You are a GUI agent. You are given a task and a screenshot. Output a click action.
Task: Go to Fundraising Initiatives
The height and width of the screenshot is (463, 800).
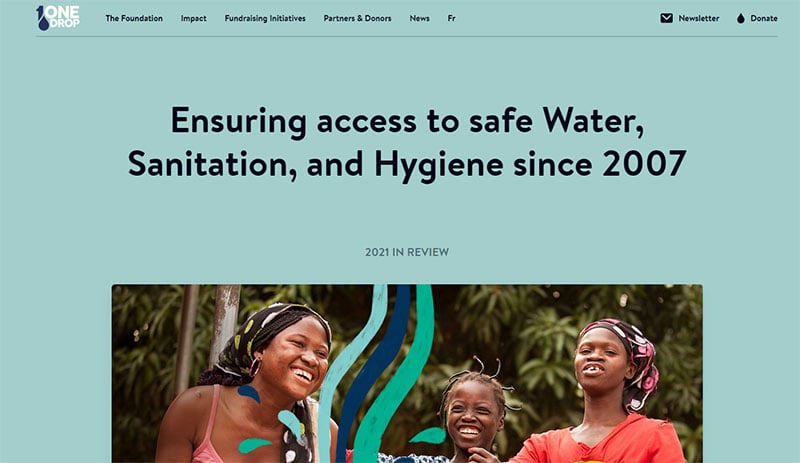coord(265,18)
